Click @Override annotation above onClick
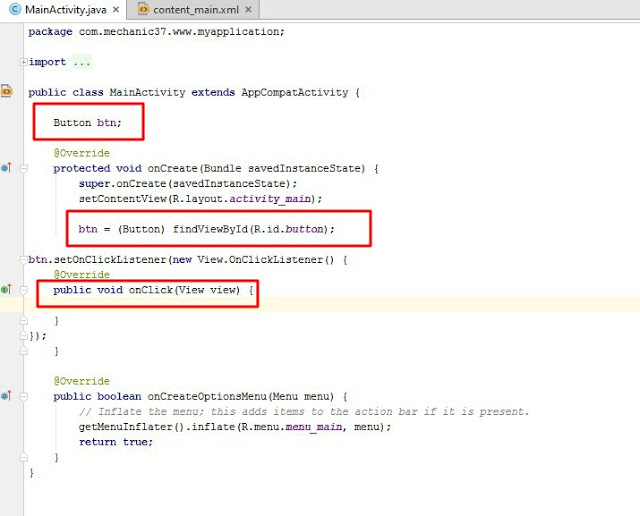Screen dimensions: 640x516 [82, 275]
